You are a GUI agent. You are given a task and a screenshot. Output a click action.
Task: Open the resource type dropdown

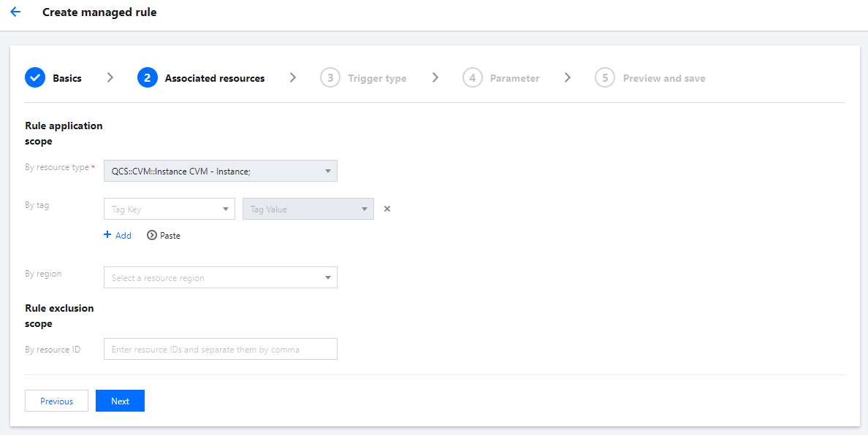pos(221,171)
